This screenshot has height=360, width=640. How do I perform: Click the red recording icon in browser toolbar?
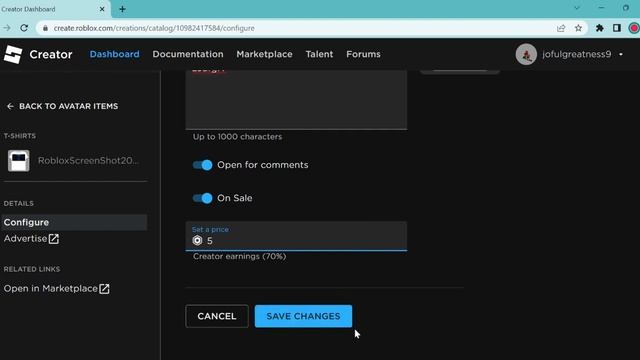coord(634,28)
